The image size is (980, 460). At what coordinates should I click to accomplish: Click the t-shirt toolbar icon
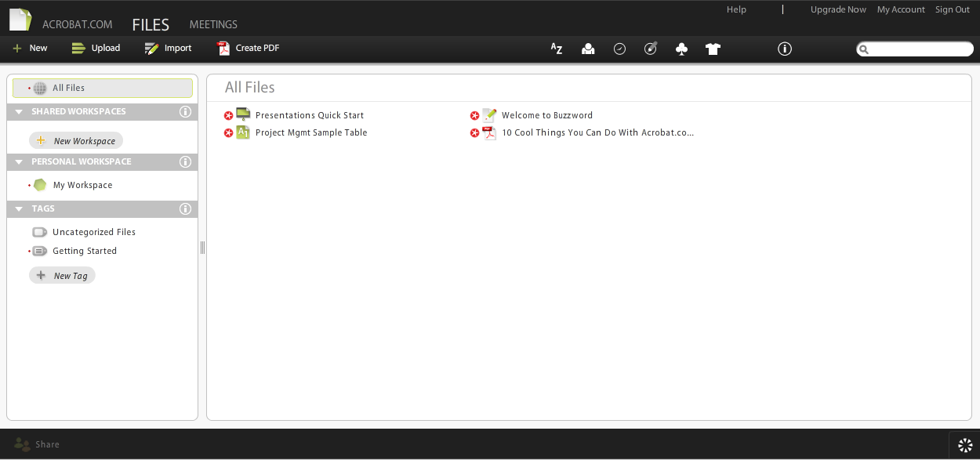[713, 49]
